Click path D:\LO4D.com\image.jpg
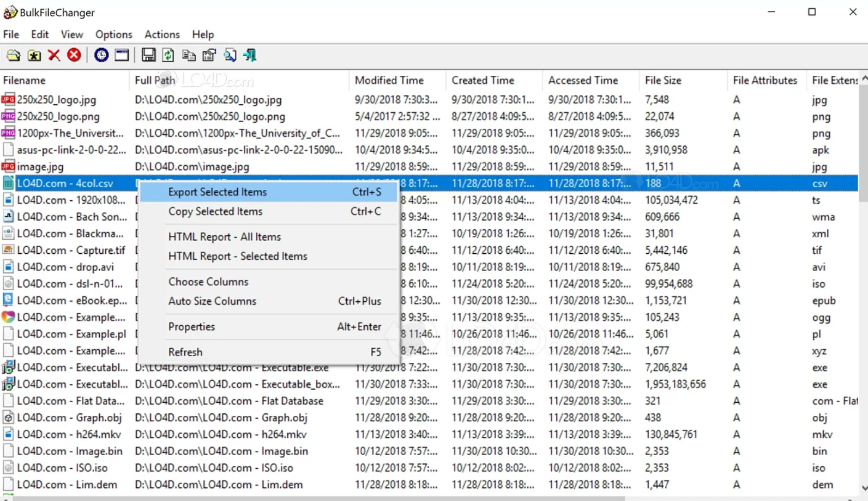The width and height of the screenshot is (868, 501). (192, 166)
